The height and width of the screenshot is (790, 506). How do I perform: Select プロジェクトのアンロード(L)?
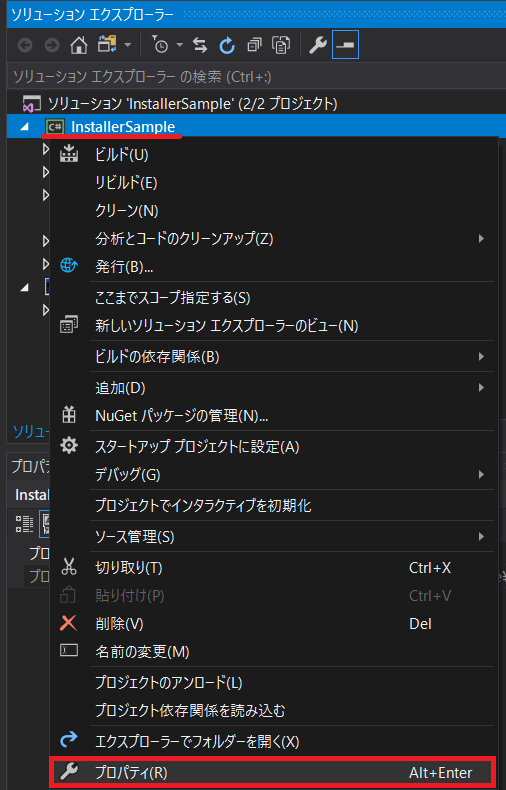[274, 683]
